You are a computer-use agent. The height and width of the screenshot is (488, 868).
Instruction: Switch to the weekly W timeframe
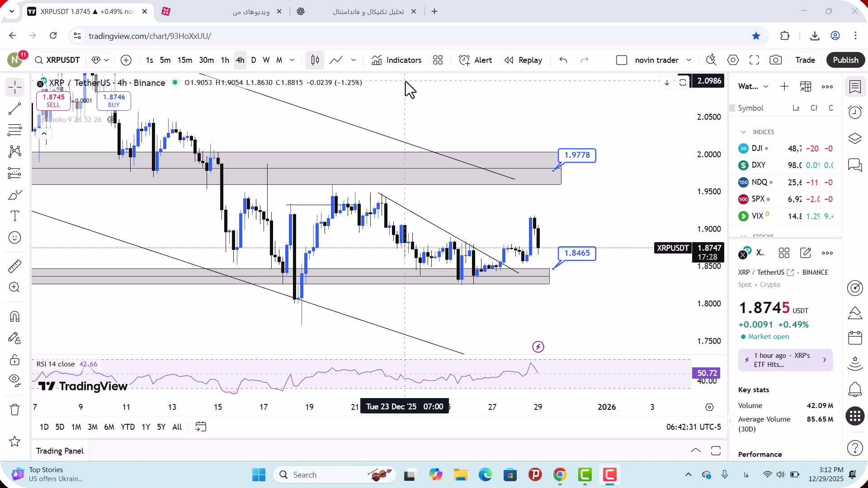pos(266,60)
